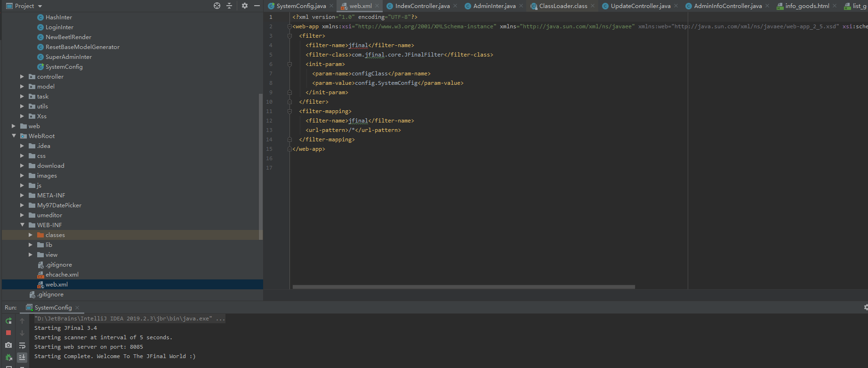868x368 pixels.
Task: Expand the utils folder
Action: (x=22, y=106)
